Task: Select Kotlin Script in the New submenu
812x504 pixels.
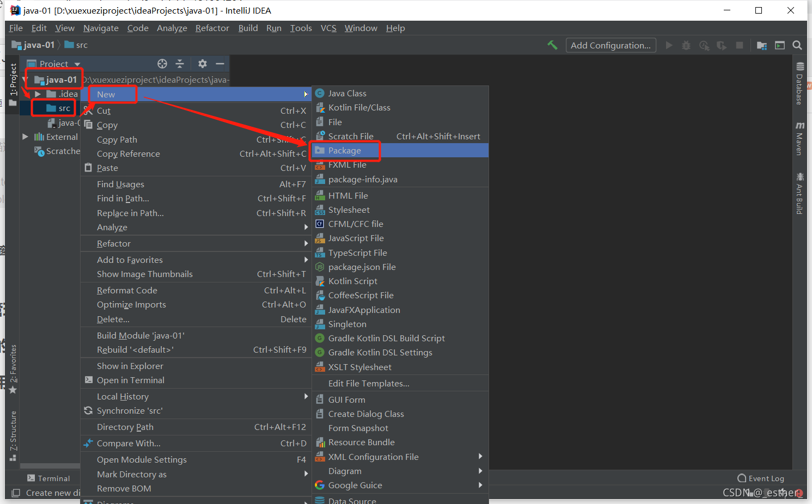Action: 400,281
